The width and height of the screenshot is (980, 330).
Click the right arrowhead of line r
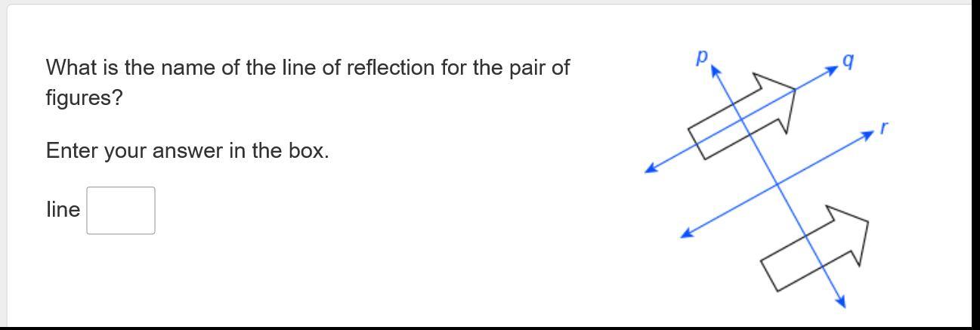point(869,134)
